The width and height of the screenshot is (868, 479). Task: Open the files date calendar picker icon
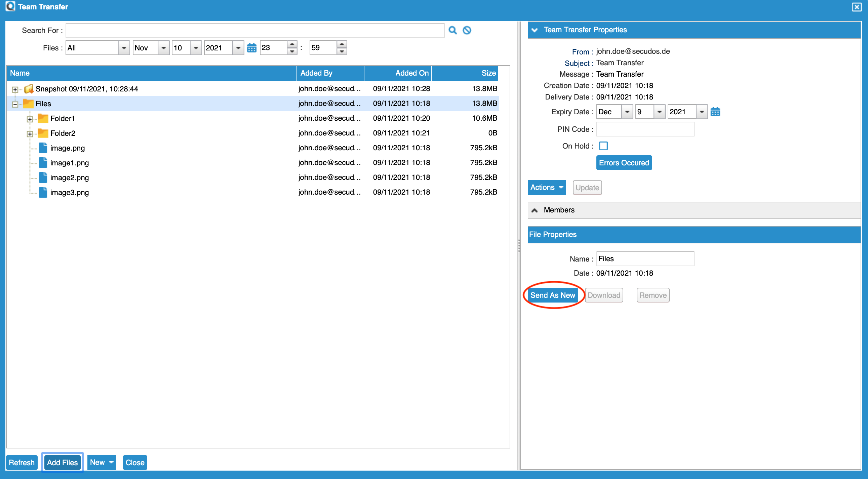pos(252,48)
